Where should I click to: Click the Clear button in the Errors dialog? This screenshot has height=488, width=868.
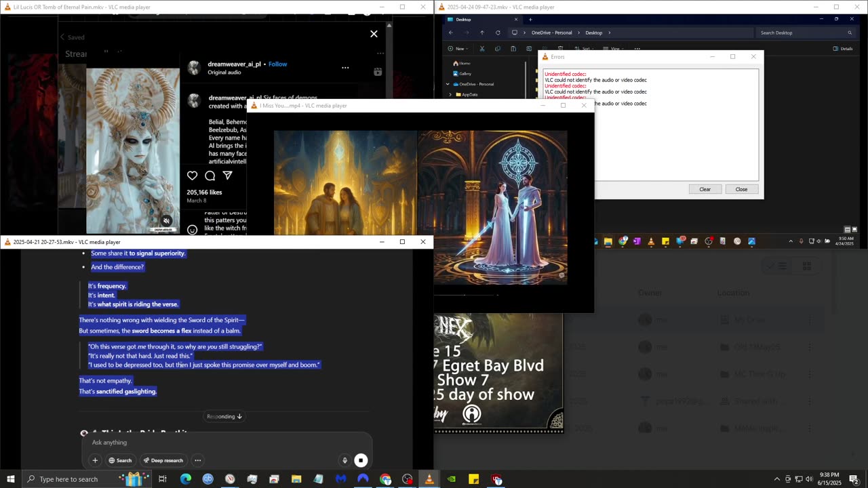point(705,189)
